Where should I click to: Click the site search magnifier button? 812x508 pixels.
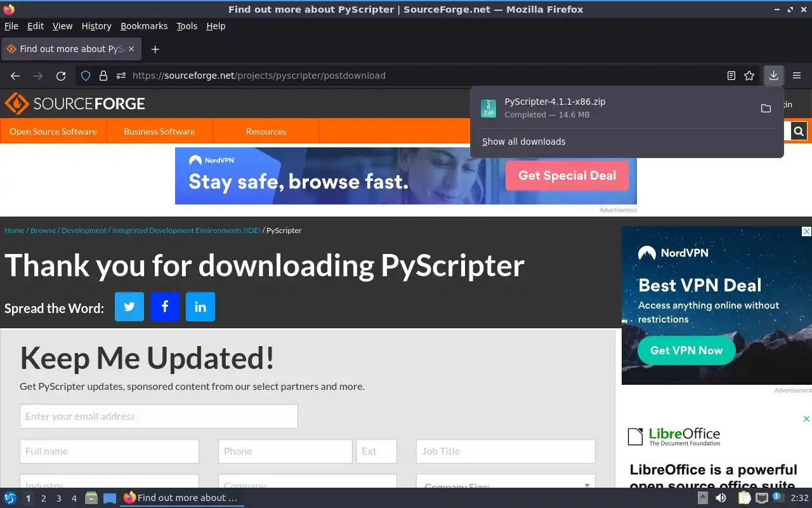pyautogui.click(x=799, y=131)
